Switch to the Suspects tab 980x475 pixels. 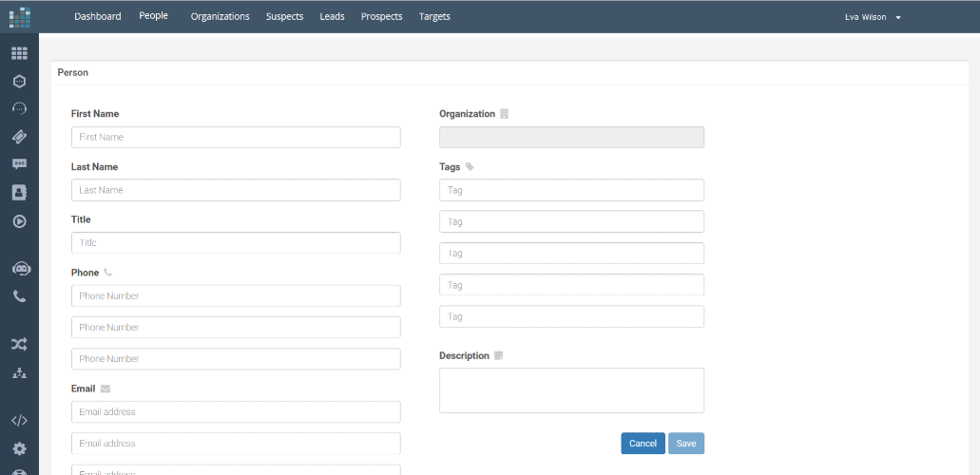click(284, 16)
